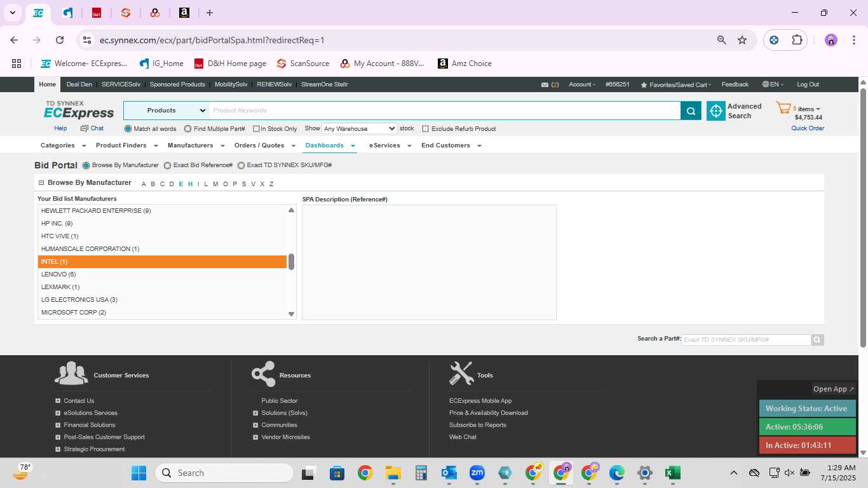Open Chrome profile avatar

(x=831, y=40)
